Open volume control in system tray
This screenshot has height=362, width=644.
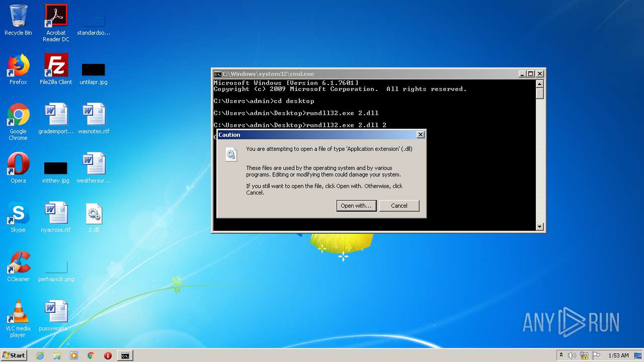(x=572, y=355)
